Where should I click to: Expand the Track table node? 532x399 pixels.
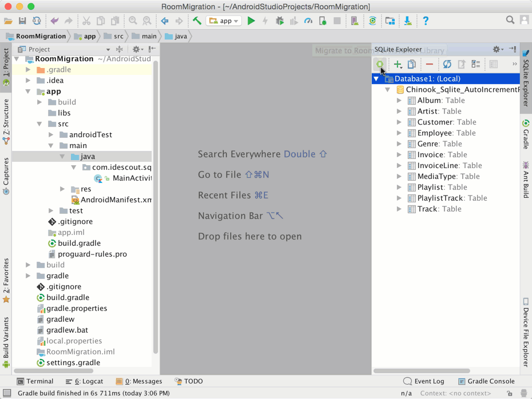tap(399, 209)
